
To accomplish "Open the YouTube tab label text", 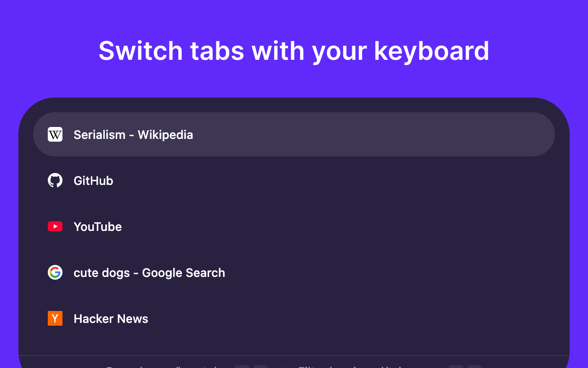I will (97, 227).
